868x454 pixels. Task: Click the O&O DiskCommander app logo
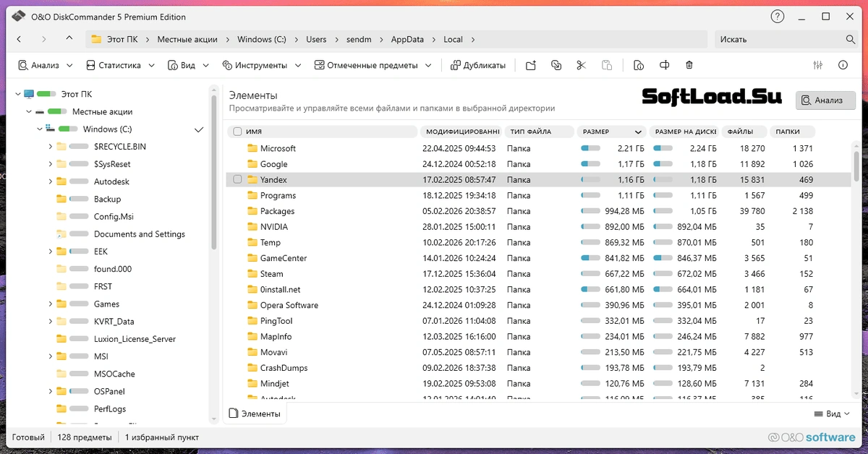coord(19,17)
